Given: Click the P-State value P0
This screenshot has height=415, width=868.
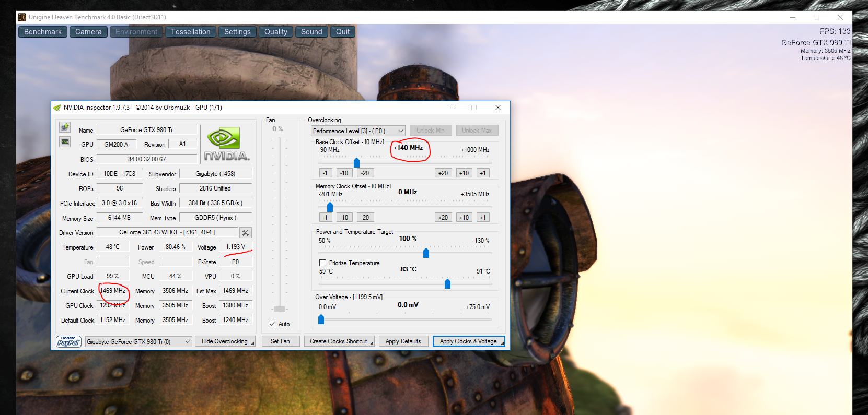Looking at the screenshot, I should pos(236,262).
